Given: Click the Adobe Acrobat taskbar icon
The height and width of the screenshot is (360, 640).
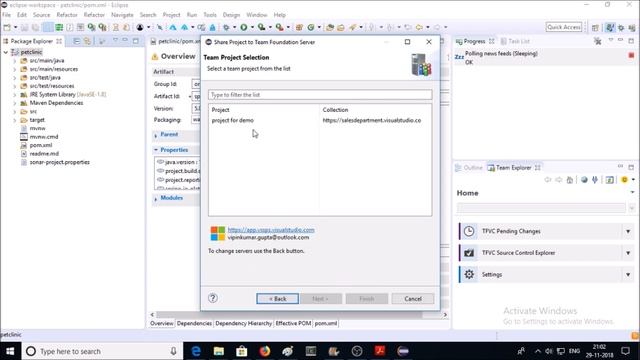Looking at the screenshot, I should tap(380, 351).
